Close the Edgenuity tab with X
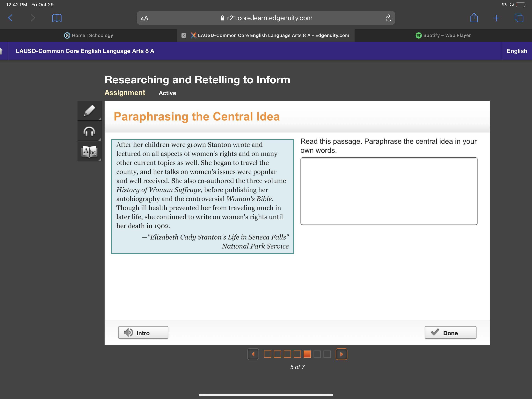Screen dimensions: 532x399 pyautogui.click(x=184, y=35)
